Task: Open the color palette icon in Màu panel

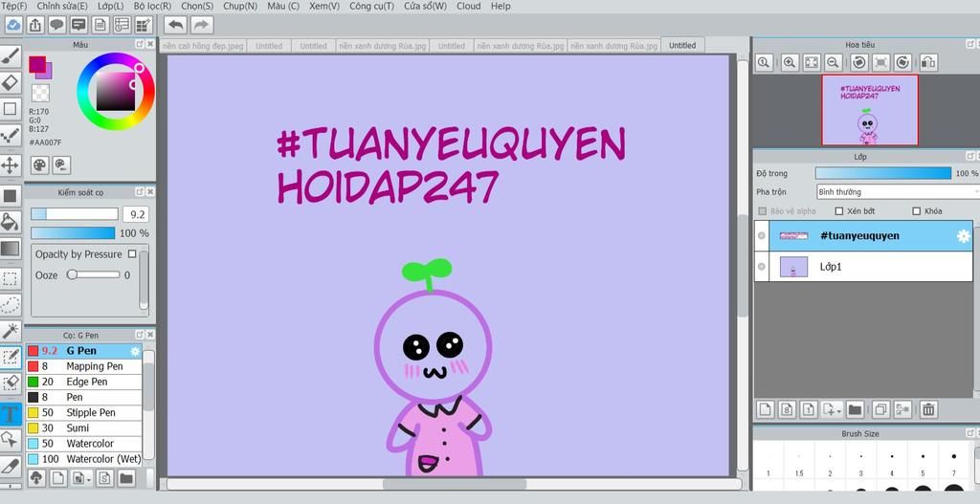Action: tap(39, 164)
